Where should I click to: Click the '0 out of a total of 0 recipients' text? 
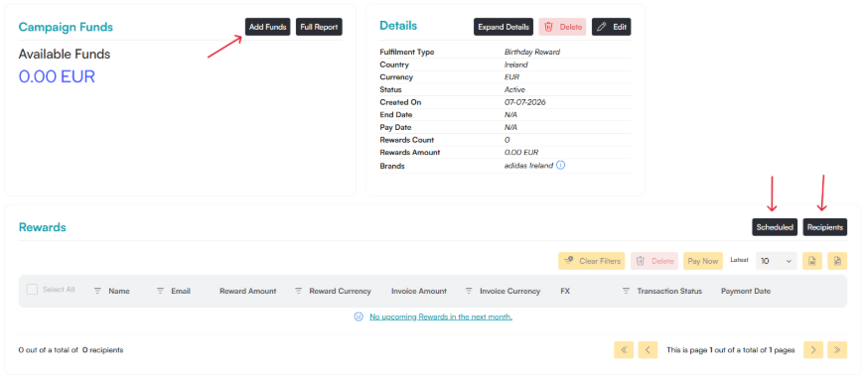pyautogui.click(x=71, y=350)
